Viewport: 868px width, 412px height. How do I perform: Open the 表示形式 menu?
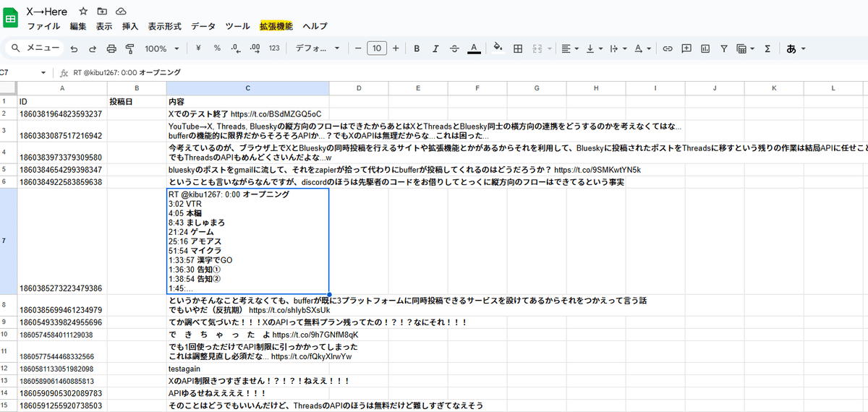click(165, 26)
